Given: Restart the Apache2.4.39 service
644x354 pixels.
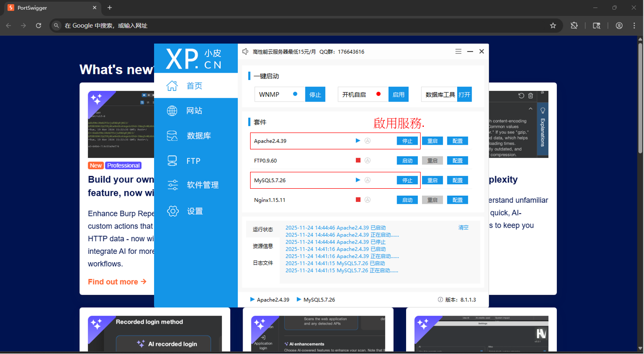Looking at the screenshot, I should tap(432, 141).
